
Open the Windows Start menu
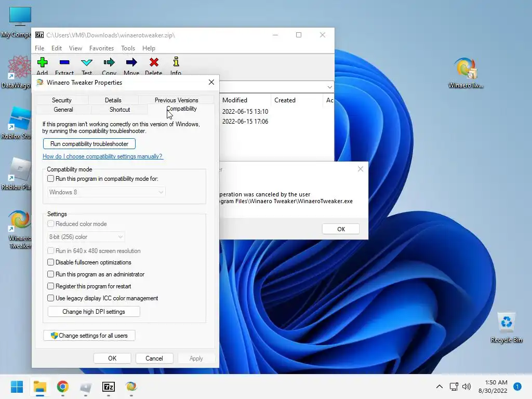(17, 387)
